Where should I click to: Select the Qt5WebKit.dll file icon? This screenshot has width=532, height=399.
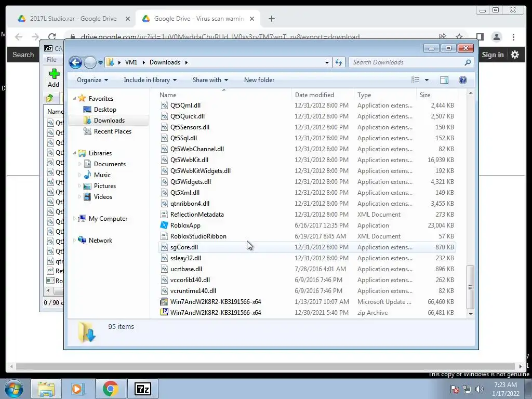coord(164,160)
